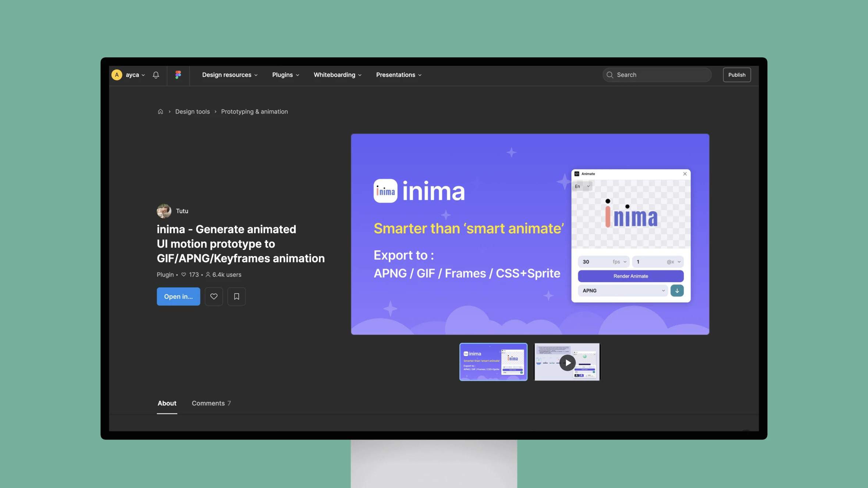Click the Publish button top right
The image size is (868, 488).
tap(736, 75)
